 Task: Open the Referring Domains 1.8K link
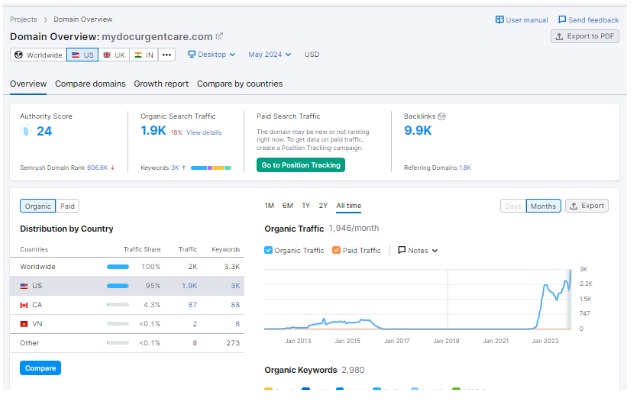[x=465, y=167]
